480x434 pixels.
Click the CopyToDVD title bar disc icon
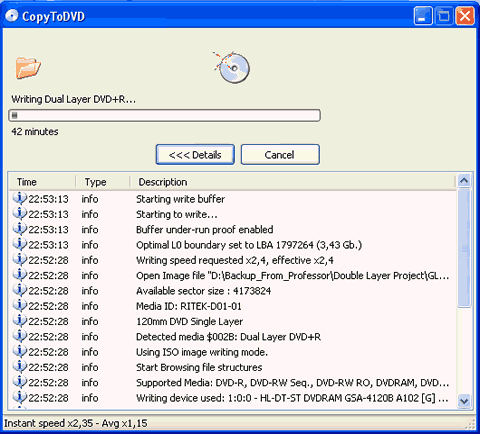12,16
